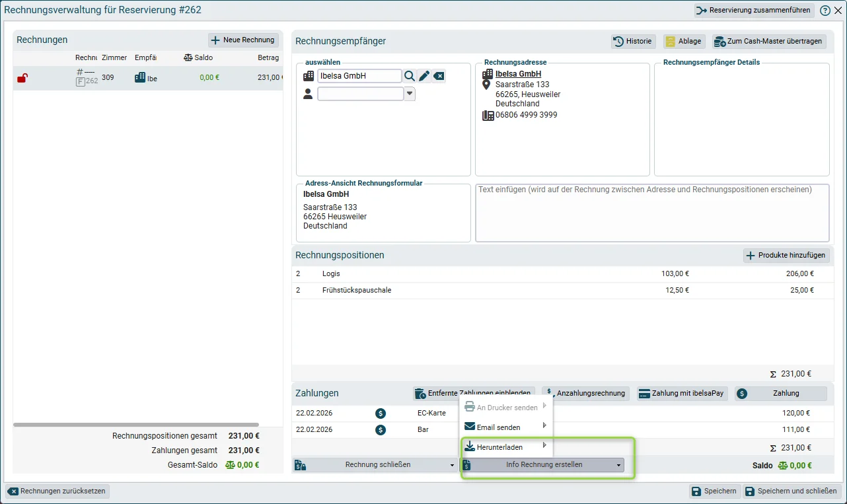Click the Betrag column header
Image resolution: width=847 pixels, height=504 pixels.
(268, 58)
